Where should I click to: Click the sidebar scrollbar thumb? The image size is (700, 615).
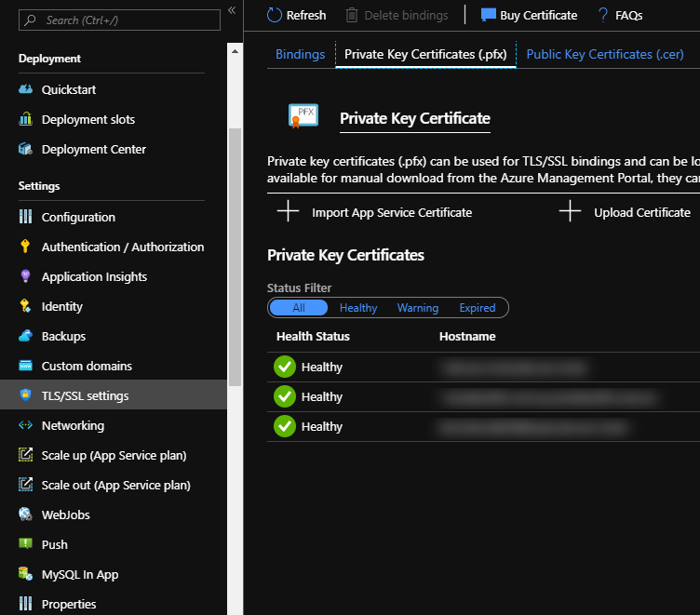(x=235, y=257)
